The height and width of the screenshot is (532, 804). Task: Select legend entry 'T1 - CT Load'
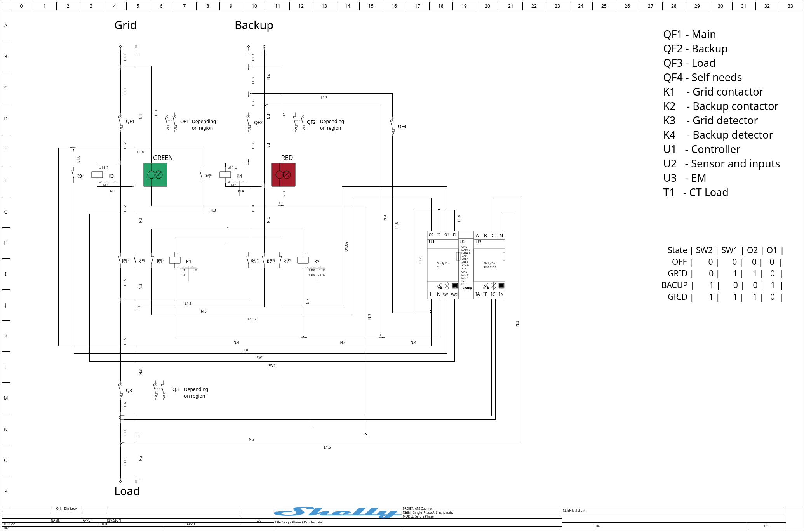tap(695, 192)
